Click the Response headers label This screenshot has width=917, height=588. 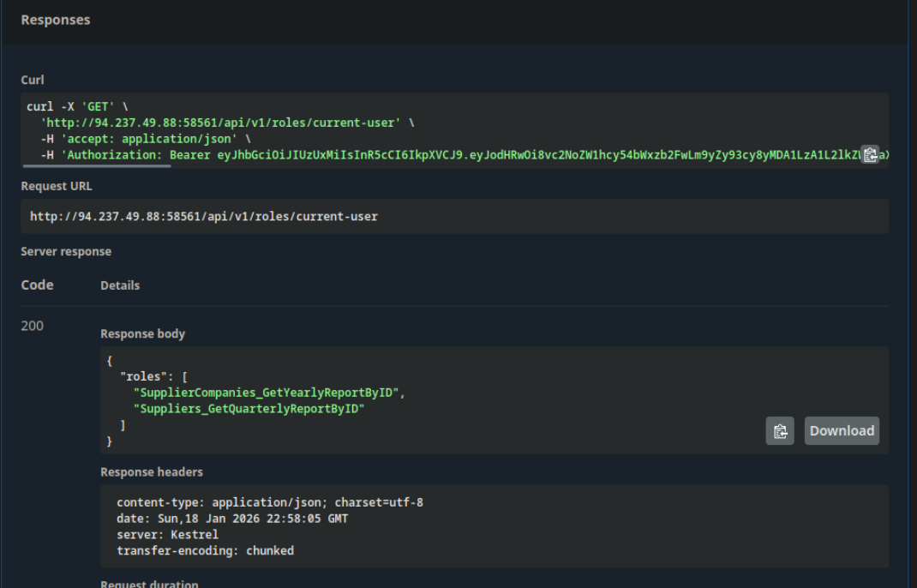[x=152, y=472]
